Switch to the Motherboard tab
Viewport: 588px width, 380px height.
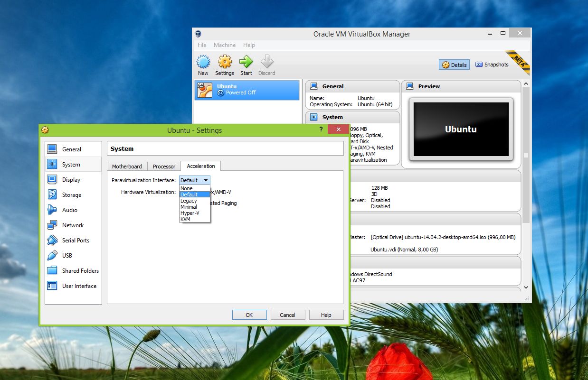pyautogui.click(x=127, y=167)
